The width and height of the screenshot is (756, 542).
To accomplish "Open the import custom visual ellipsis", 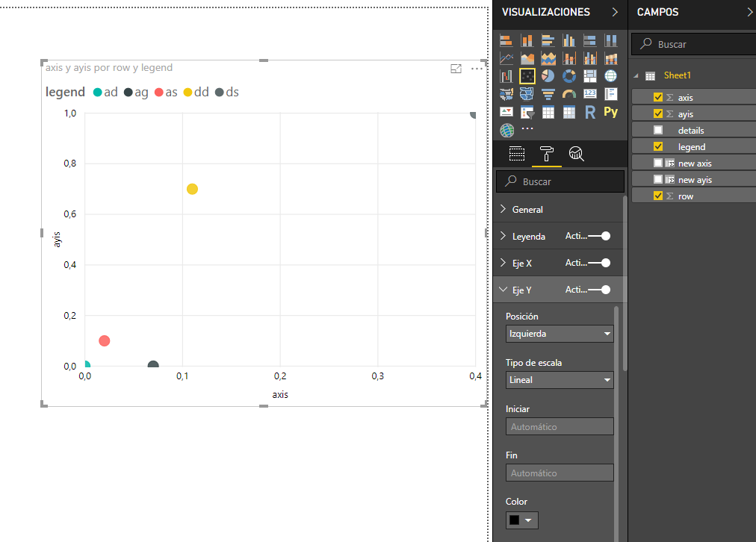I will [x=527, y=128].
